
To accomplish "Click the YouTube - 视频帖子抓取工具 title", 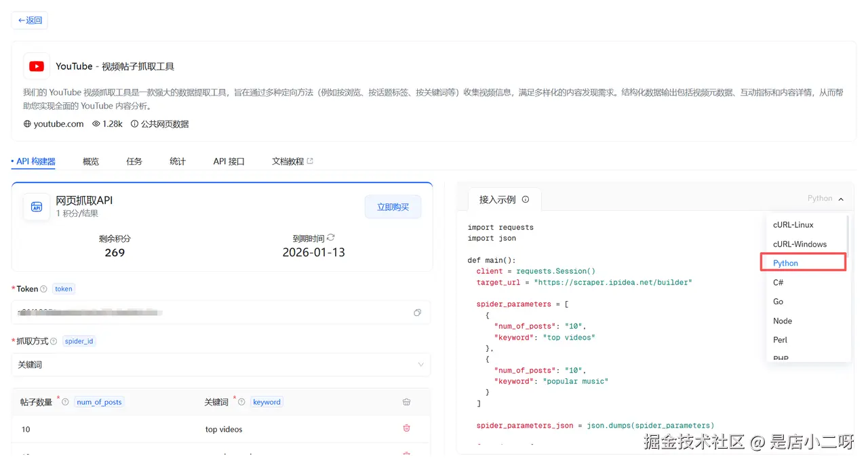I will pos(115,66).
